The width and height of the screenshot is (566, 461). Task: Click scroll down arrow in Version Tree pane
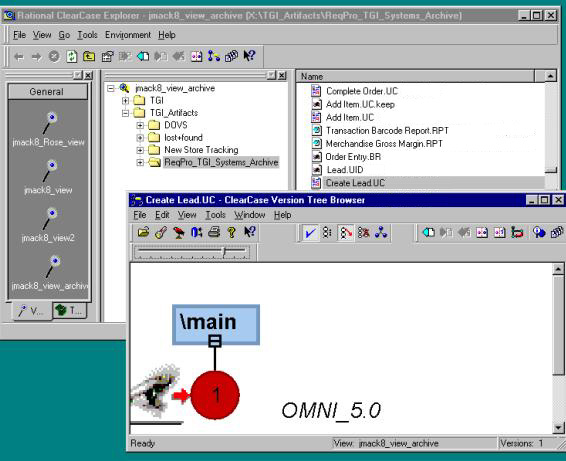point(558,428)
